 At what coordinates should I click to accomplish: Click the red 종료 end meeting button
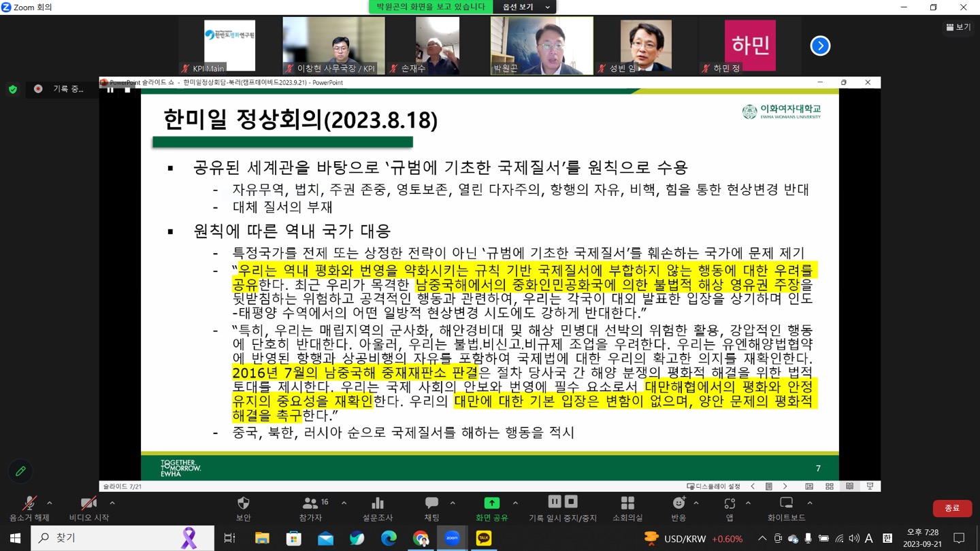951,508
